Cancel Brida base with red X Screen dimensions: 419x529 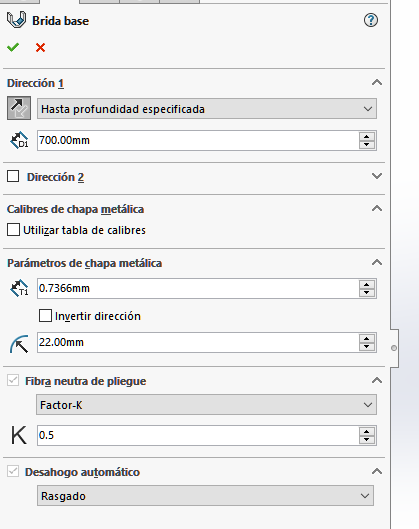(40, 48)
